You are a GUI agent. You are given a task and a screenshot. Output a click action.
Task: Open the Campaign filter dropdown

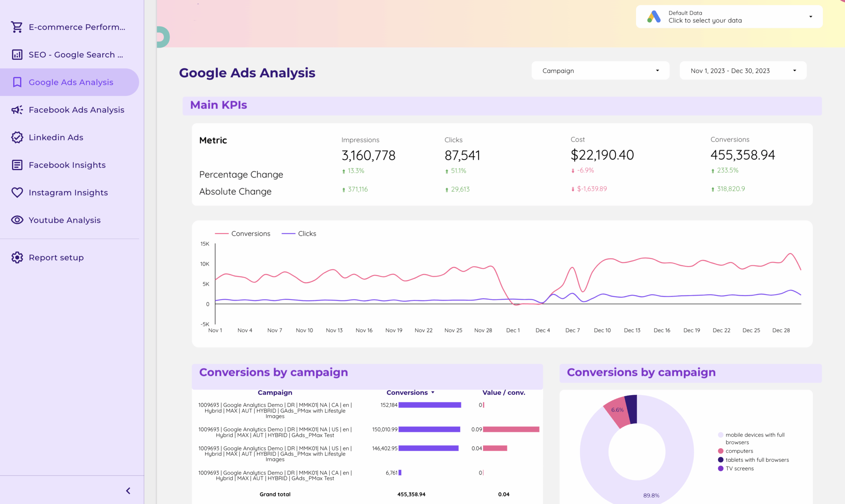pos(600,71)
